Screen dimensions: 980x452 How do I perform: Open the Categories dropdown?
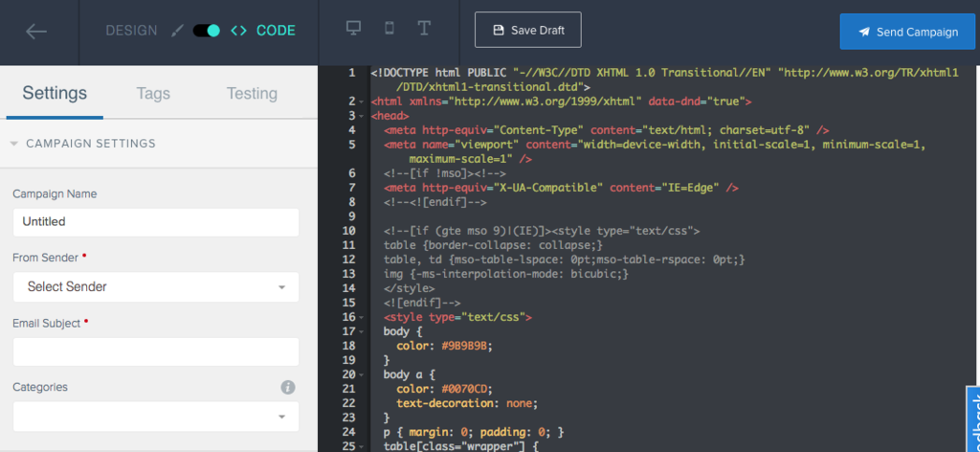pyautogui.click(x=156, y=417)
